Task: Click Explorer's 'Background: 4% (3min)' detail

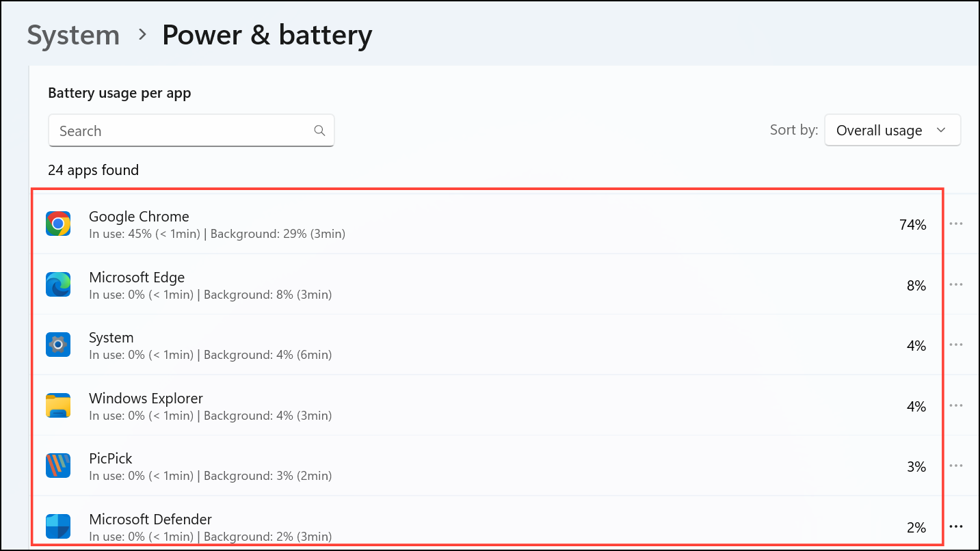Action: click(x=267, y=416)
